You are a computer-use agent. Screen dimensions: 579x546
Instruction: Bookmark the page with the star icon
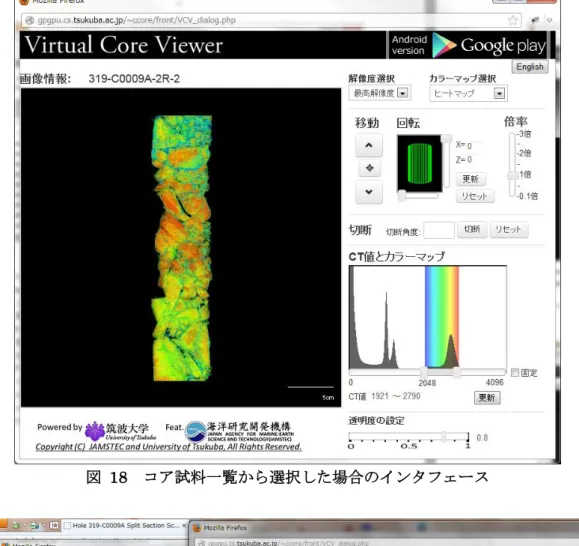click(x=513, y=20)
